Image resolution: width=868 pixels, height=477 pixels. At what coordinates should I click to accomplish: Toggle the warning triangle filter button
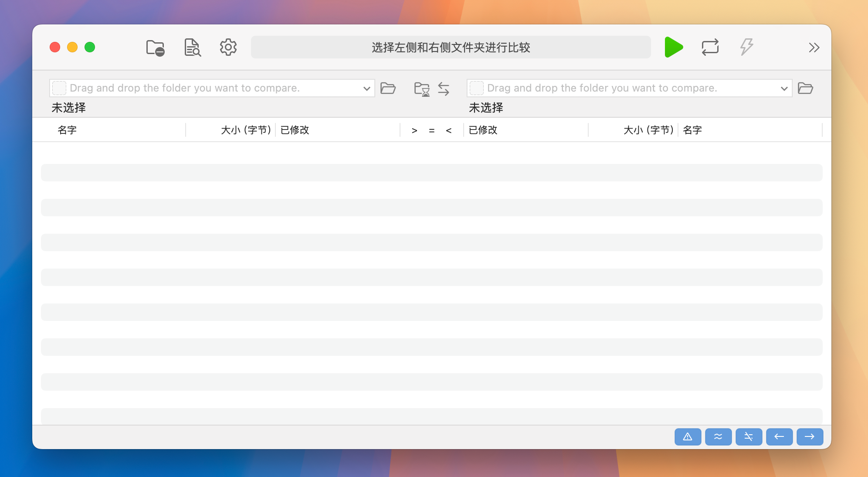coord(688,436)
